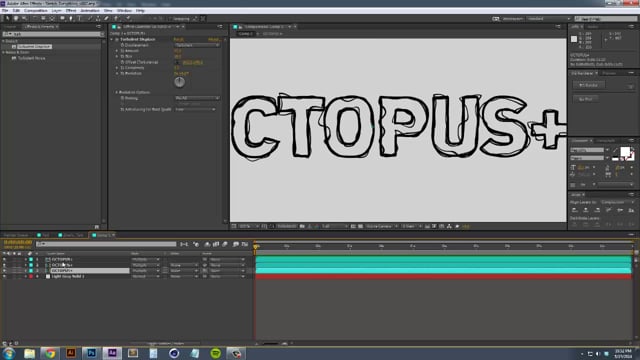Image resolution: width=640 pixels, height=360 pixels.
Task: Collapse Noise & Grain category
Action: click(4, 53)
